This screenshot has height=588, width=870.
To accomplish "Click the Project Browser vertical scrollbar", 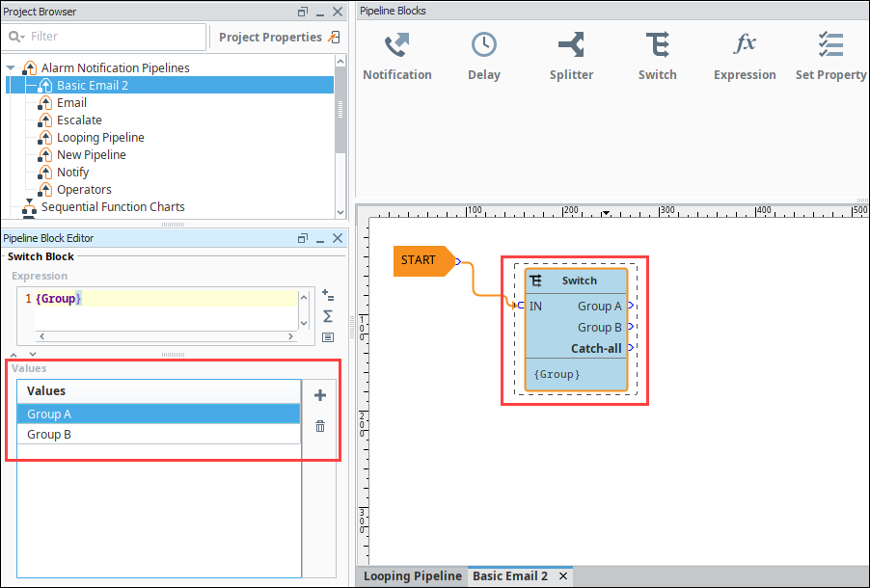I will point(340,108).
